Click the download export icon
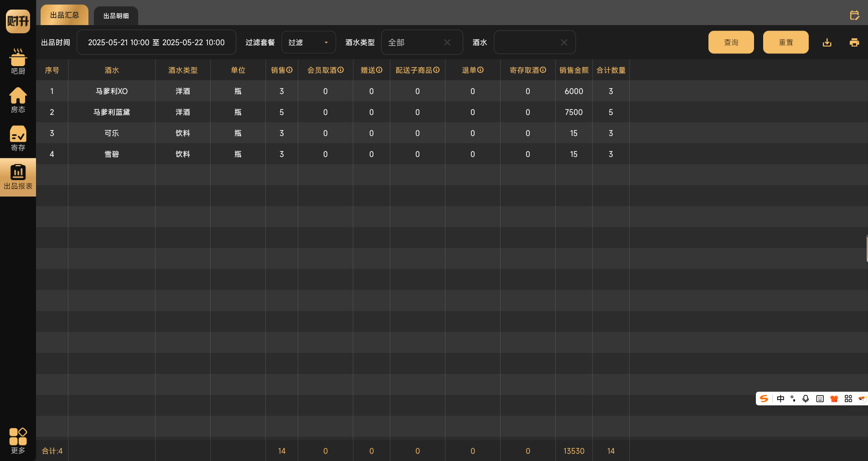 coord(827,42)
